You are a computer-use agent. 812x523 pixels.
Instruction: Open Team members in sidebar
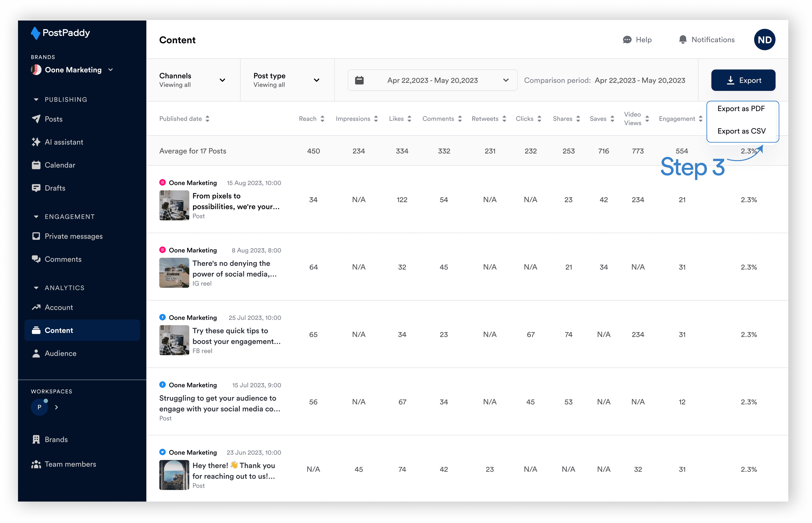(70, 464)
